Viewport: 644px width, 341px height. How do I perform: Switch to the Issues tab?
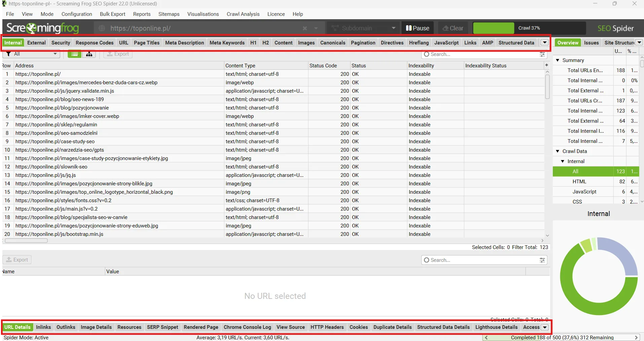[x=591, y=43]
